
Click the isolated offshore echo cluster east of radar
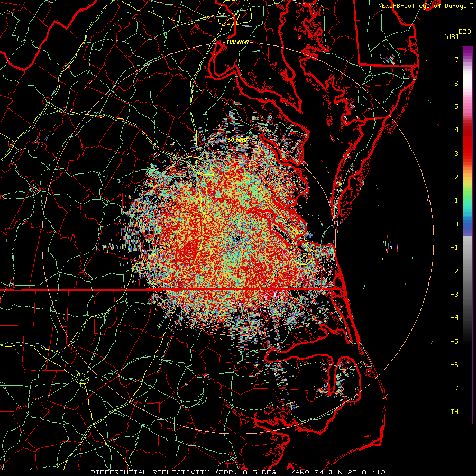(x=390, y=244)
